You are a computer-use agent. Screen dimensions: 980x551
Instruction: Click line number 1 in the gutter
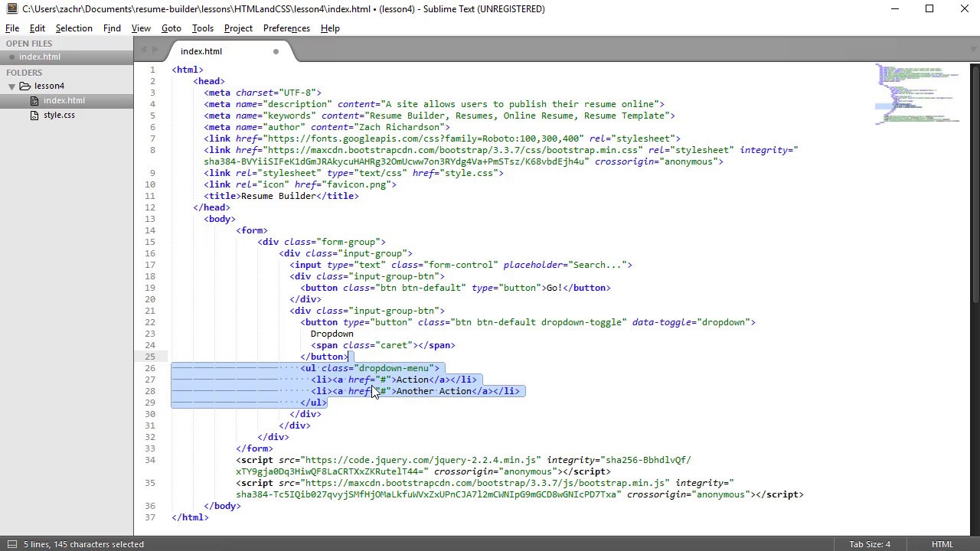[153, 70]
